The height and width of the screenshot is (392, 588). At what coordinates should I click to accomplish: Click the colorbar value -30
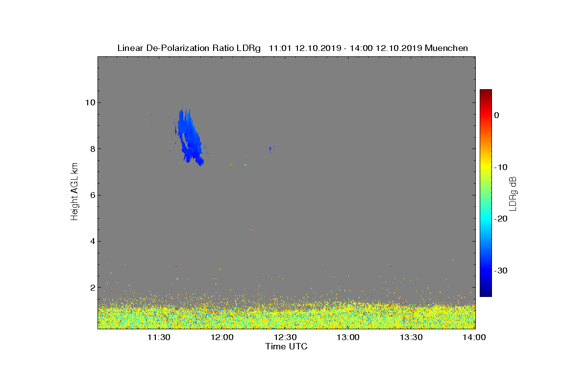[x=501, y=270]
